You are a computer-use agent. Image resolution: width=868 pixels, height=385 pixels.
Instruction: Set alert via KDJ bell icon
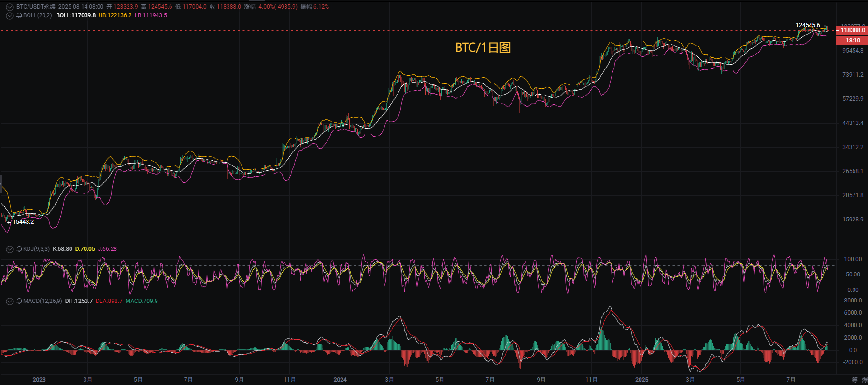click(19, 249)
